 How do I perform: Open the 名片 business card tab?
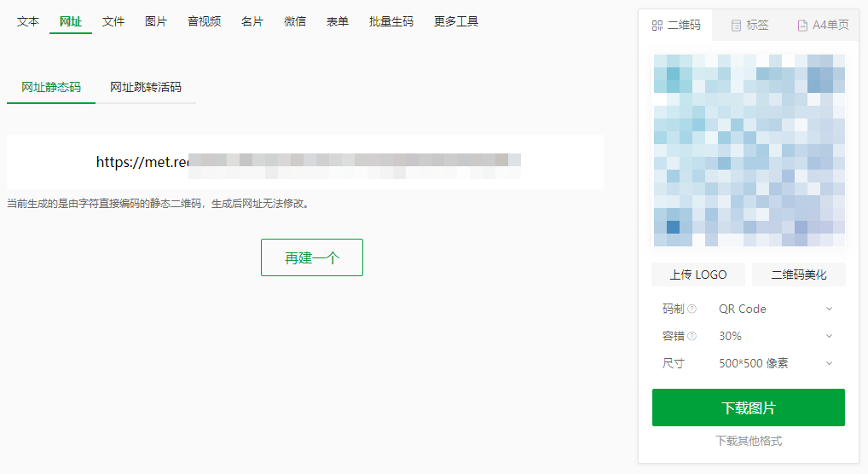[x=252, y=21]
